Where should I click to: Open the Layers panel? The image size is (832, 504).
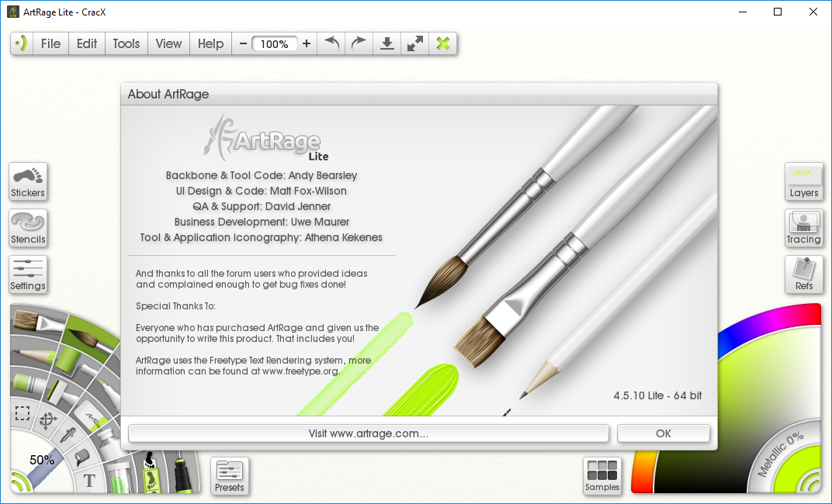pos(804,181)
